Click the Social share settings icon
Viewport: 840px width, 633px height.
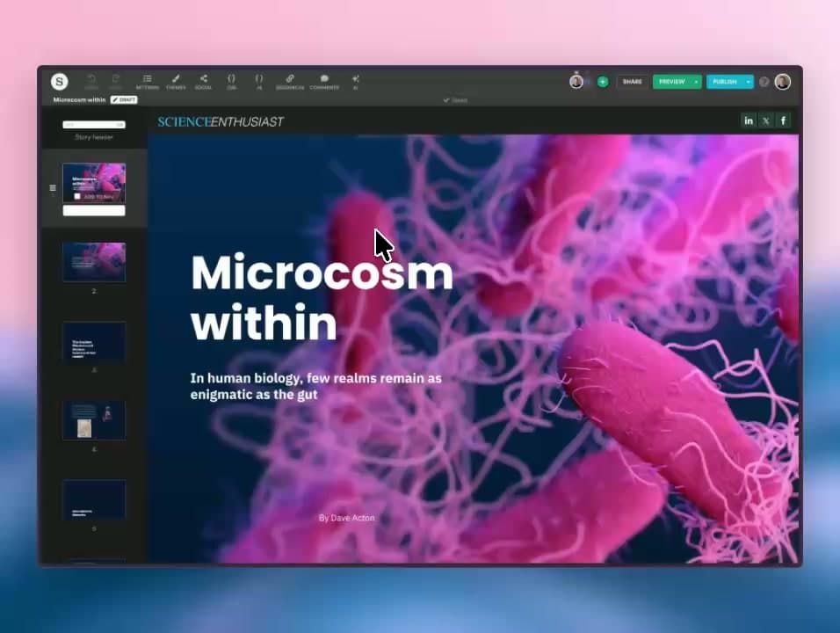[203, 81]
